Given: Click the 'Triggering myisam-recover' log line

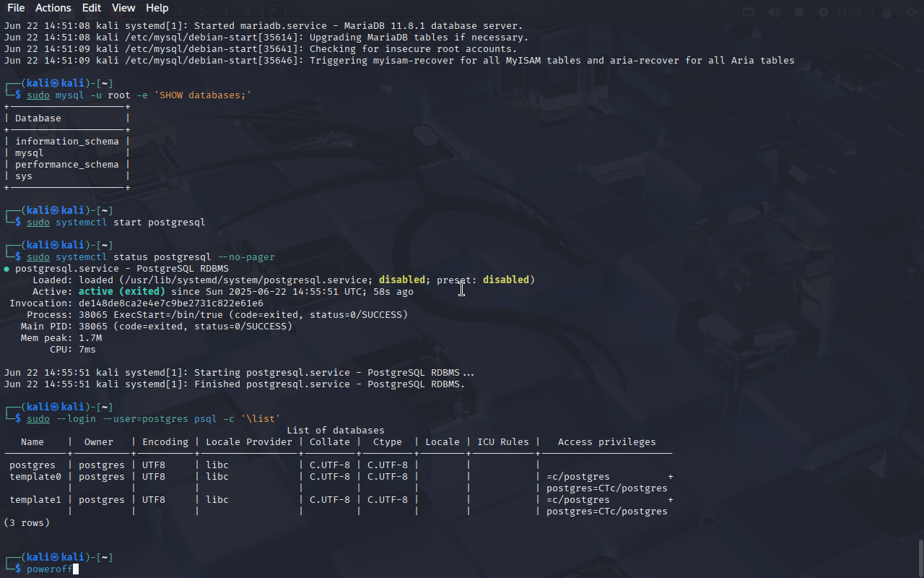Looking at the screenshot, I should click(x=399, y=61).
